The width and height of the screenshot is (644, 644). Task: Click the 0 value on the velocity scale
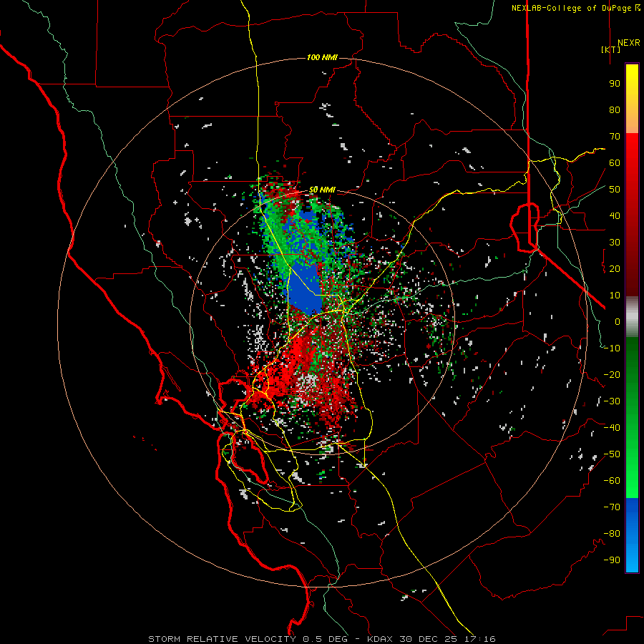pos(618,321)
